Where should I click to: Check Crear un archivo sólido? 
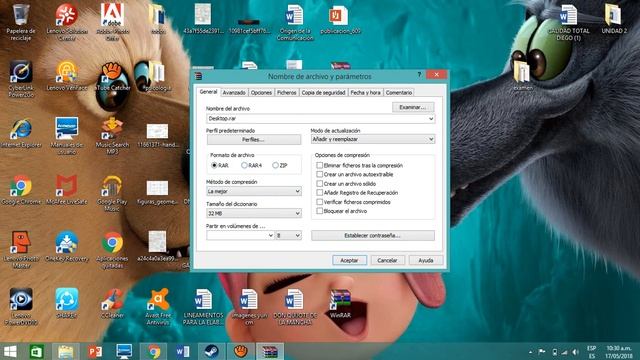(346, 184)
